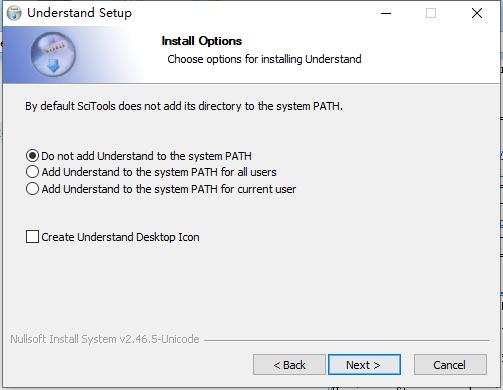Click the 'By default SciTools' description sentence
The image size is (503, 390).
184,106
